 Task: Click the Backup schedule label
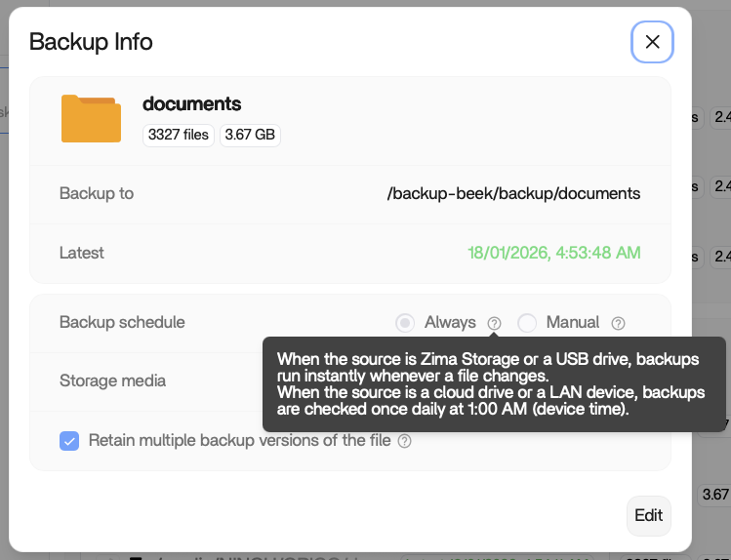[x=122, y=322]
